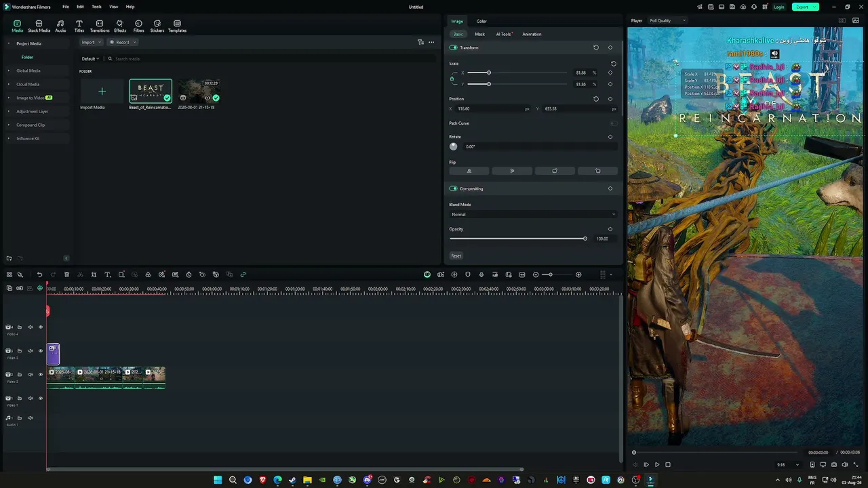The image size is (868, 488).
Task: Expand the Cloud Media section
Action: [x=9, y=84]
